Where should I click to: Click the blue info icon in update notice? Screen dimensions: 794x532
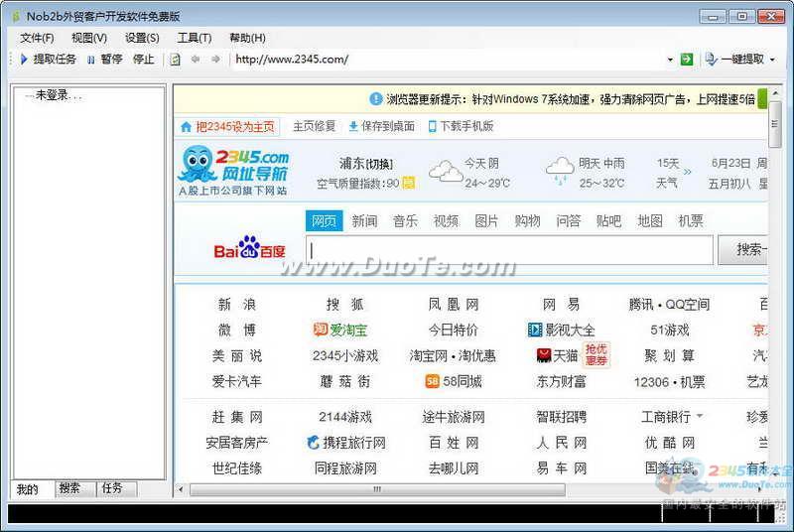point(376,98)
